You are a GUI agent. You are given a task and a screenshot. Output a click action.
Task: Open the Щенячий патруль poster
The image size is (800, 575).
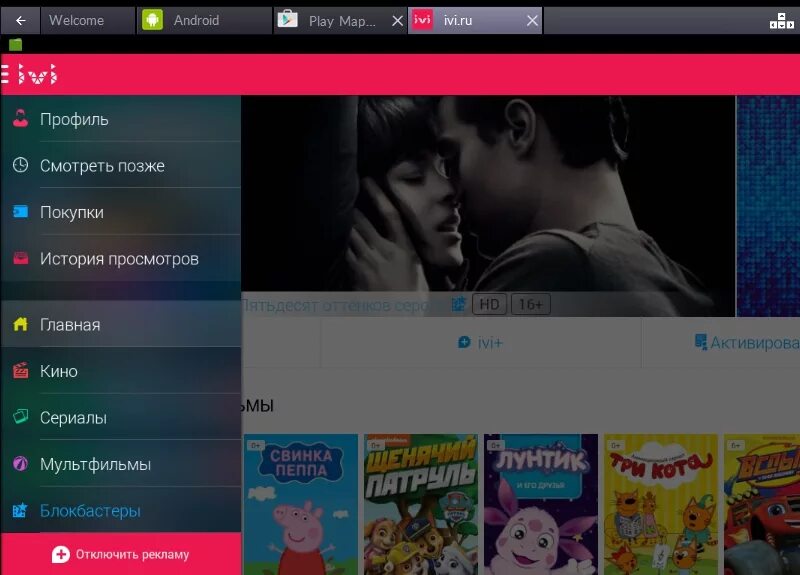click(x=421, y=505)
